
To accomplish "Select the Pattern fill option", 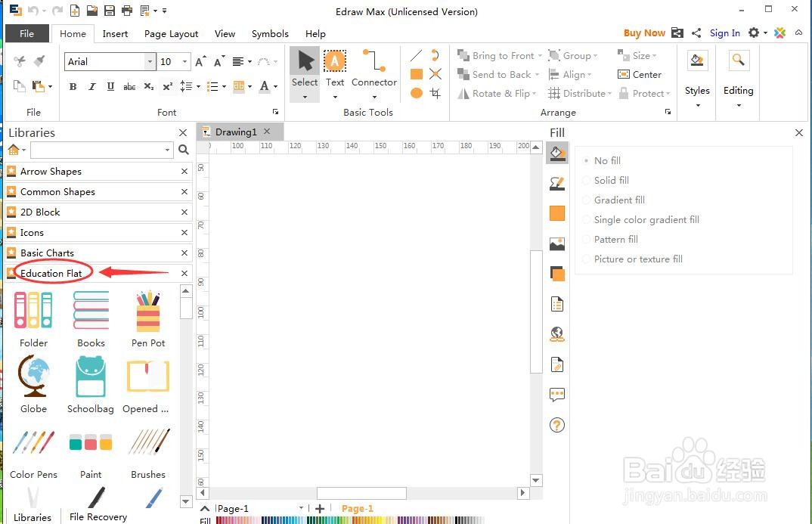I will [x=610, y=239].
